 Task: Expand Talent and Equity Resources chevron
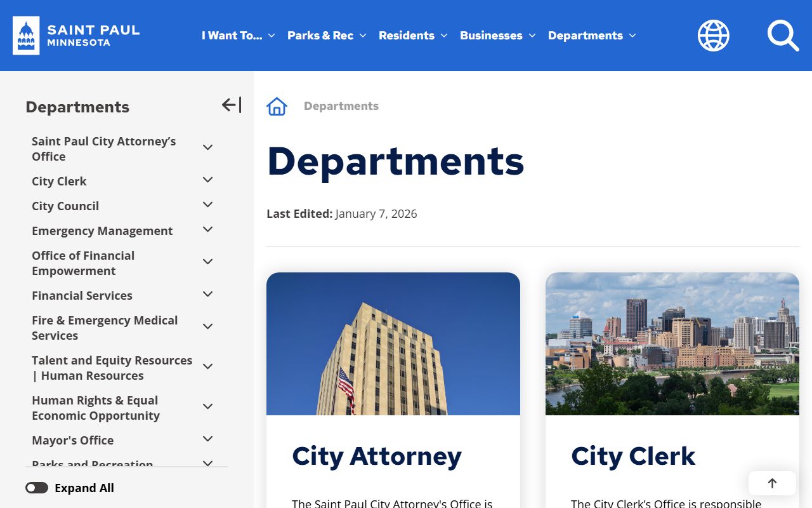(207, 366)
